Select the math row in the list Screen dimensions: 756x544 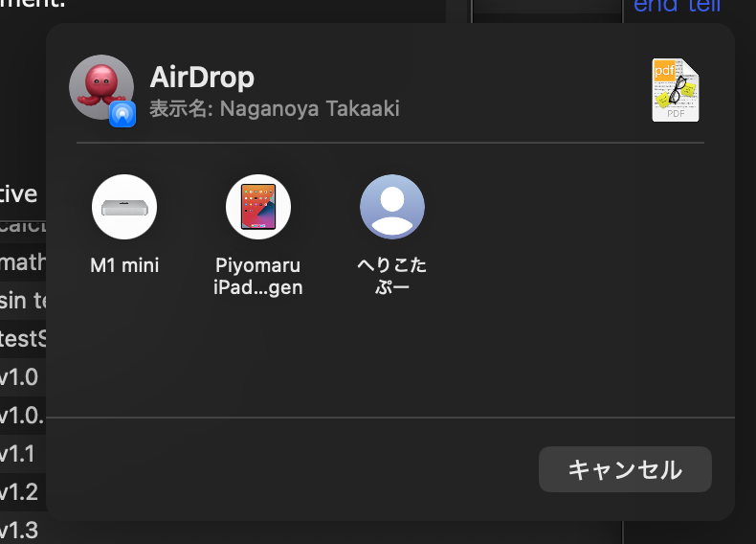23,261
